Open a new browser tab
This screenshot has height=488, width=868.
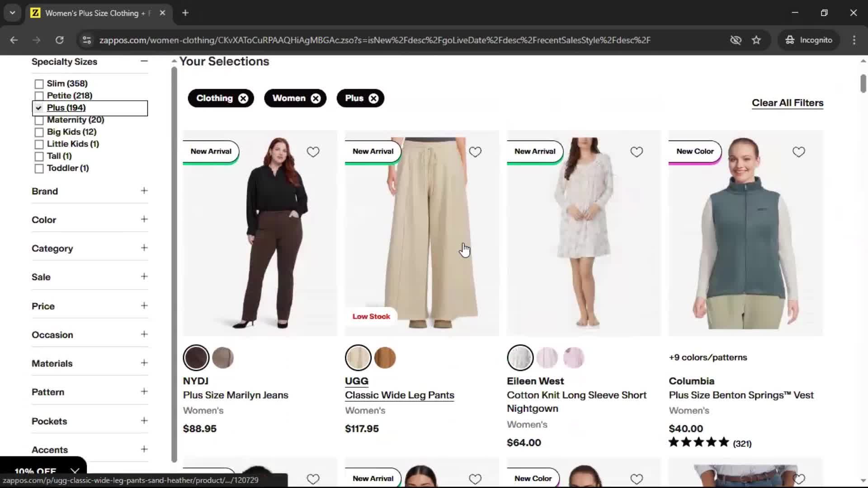pos(185,13)
